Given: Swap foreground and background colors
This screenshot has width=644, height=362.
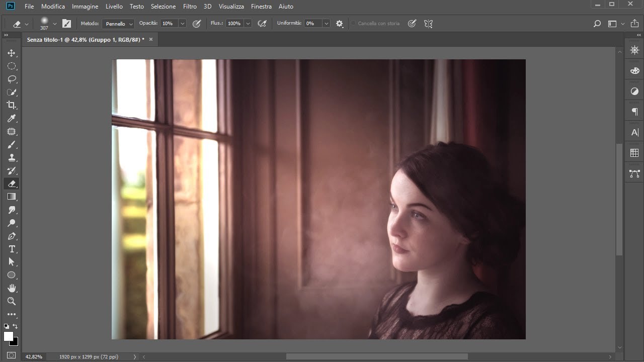Looking at the screenshot, I should (x=15, y=326).
